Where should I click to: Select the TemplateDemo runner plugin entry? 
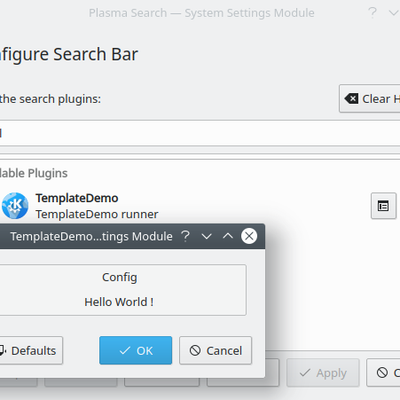point(200,206)
